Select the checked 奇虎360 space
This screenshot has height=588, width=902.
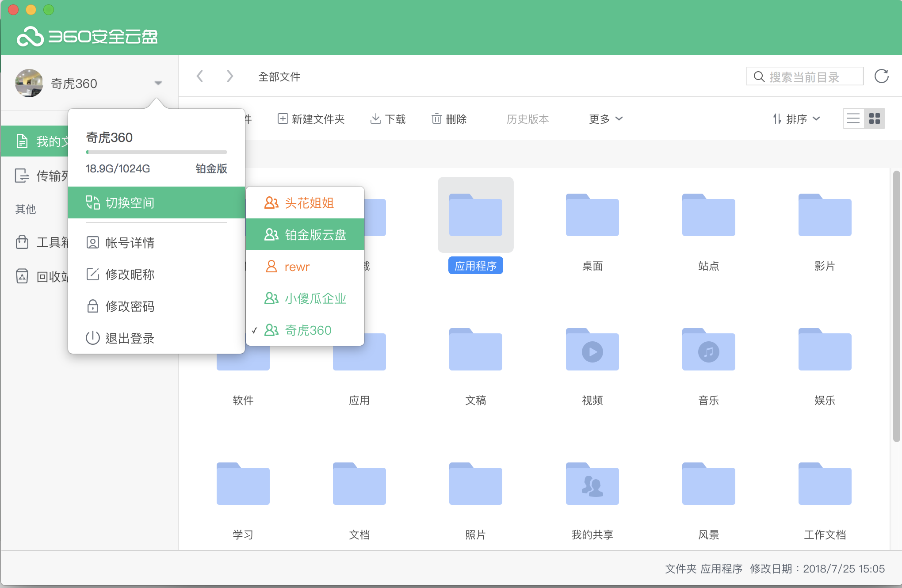click(x=305, y=330)
